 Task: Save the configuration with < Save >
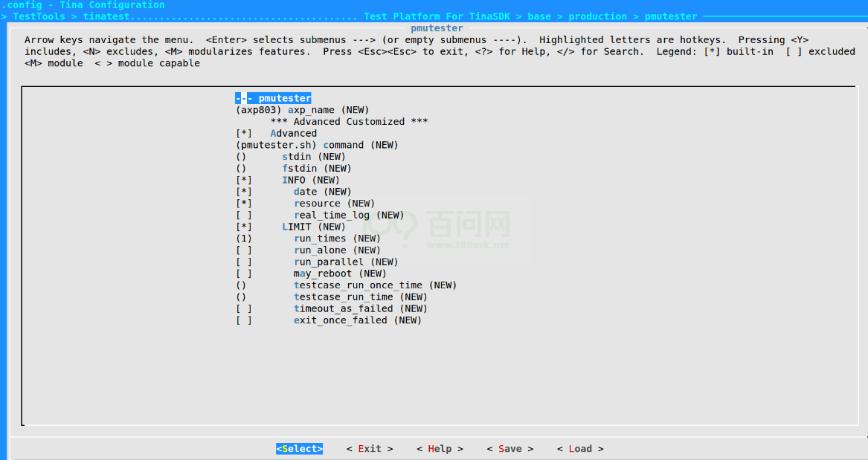(509, 449)
